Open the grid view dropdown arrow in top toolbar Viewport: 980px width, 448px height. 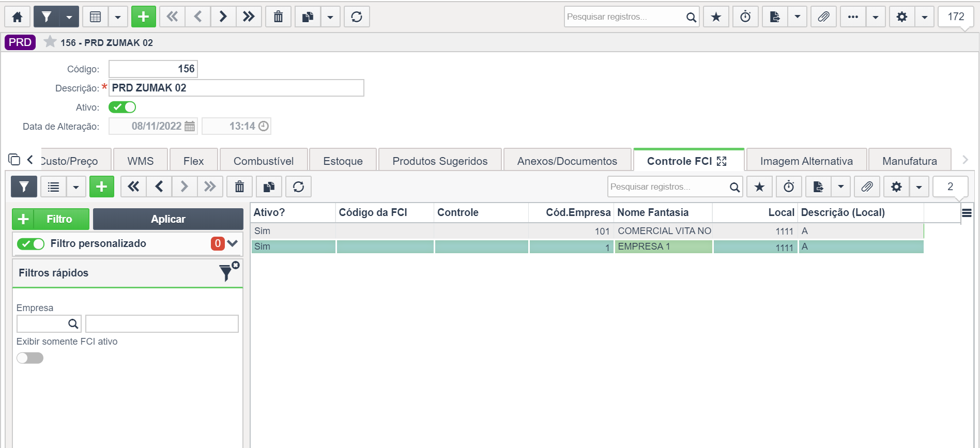pyautogui.click(x=118, y=17)
